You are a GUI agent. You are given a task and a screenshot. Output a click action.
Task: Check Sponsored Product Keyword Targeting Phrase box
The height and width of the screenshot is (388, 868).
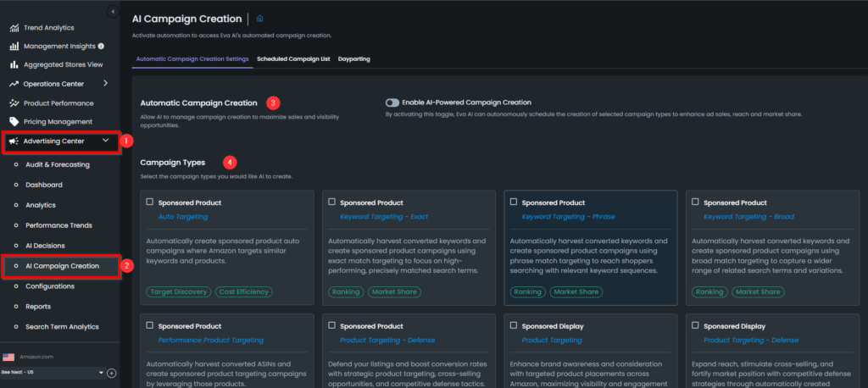[513, 202]
